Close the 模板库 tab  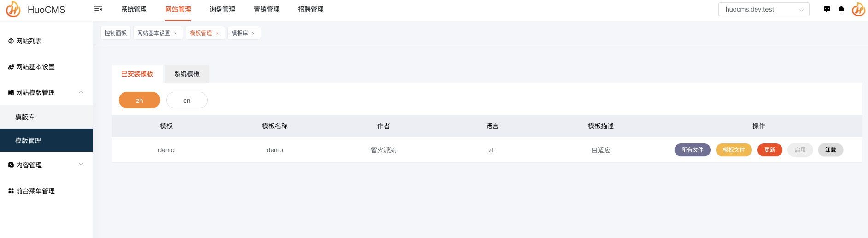coord(253,33)
